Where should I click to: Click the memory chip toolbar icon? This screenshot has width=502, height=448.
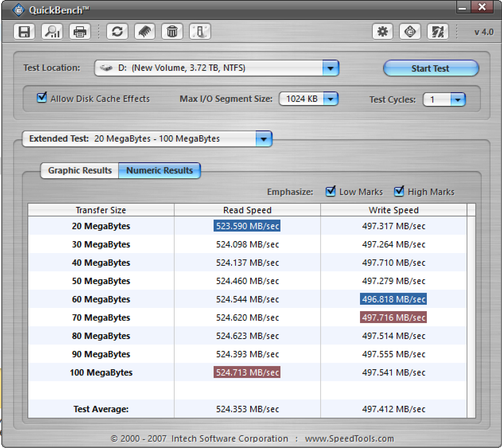[x=145, y=32]
